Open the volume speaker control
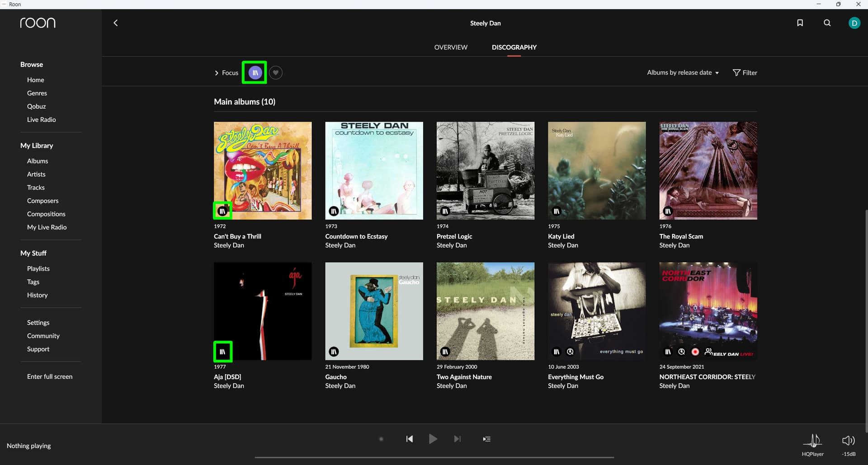The image size is (868, 465). point(848,440)
